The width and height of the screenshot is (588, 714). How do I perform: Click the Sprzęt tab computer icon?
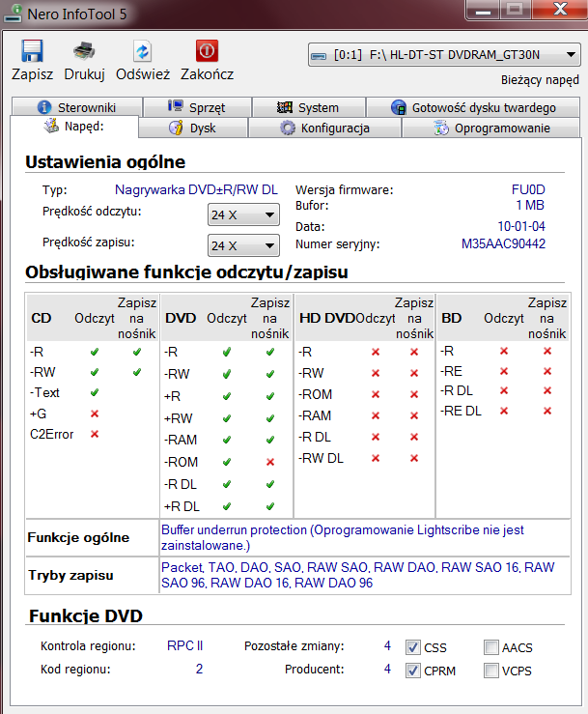(x=175, y=106)
